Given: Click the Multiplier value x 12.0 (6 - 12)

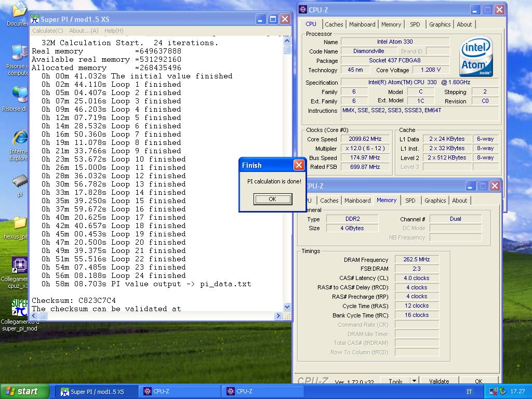Looking at the screenshot, I should pos(365,148).
